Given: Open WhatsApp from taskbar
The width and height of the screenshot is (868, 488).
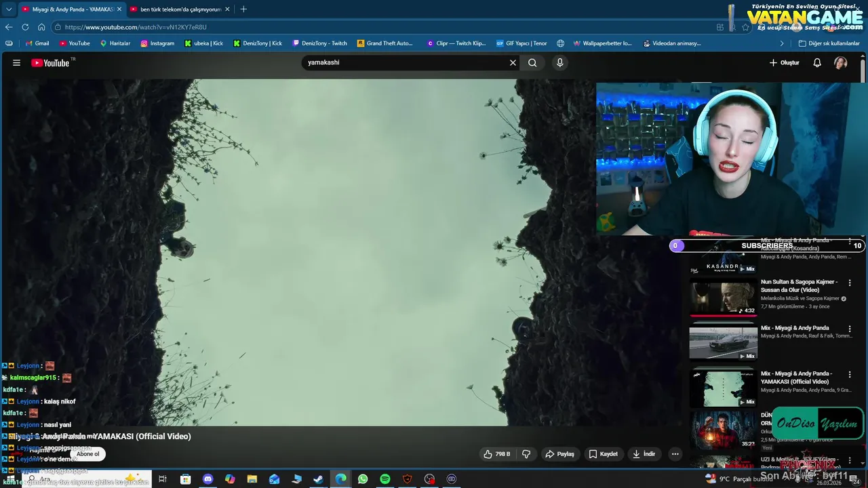Looking at the screenshot, I should [363, 479].
